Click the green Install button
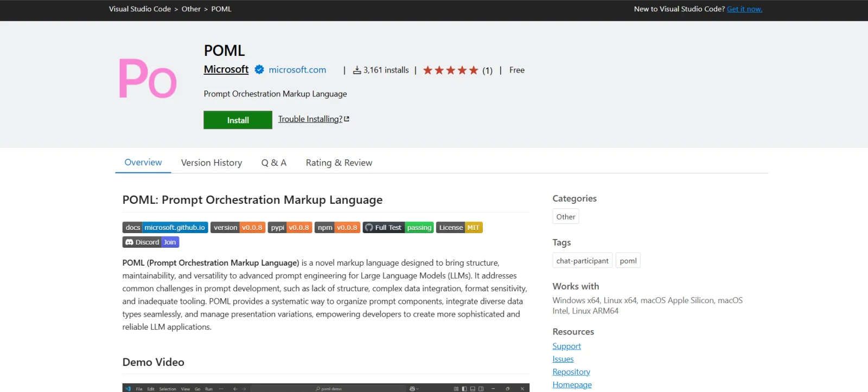The image size is (868, 392). click(x=238, y=120)
